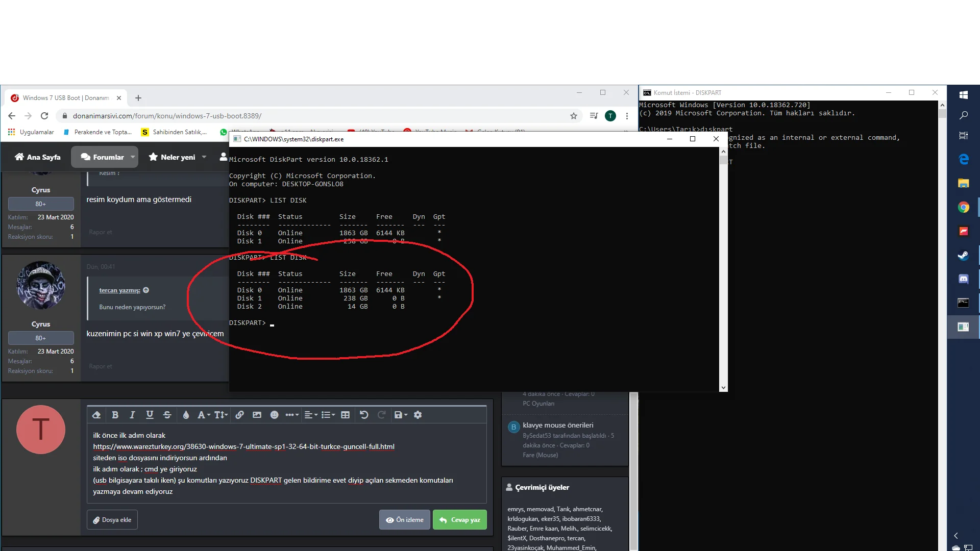Open the Steam icon in taskbar
The height and width of the screenshot is (551, 980).
click(x=963, y=255)
